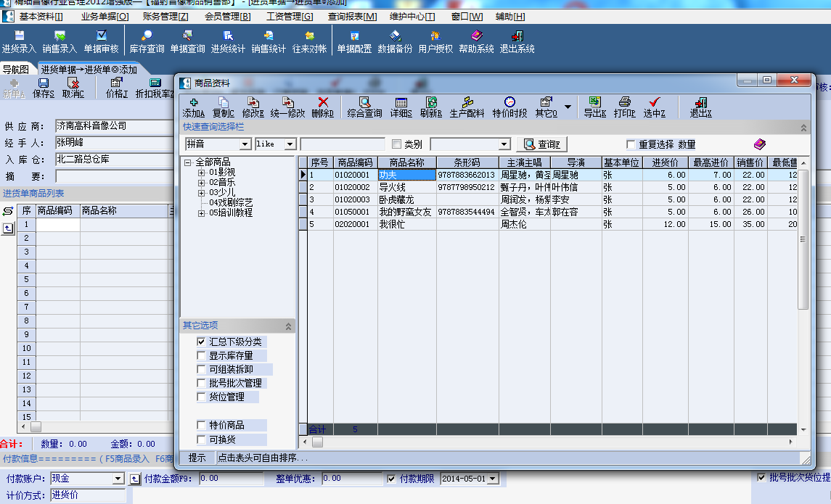Viewport: 831px width, 504px height.
Task: Open 数据备份 data backup tool
Action: pyautogui.click(x=395, y=42)
